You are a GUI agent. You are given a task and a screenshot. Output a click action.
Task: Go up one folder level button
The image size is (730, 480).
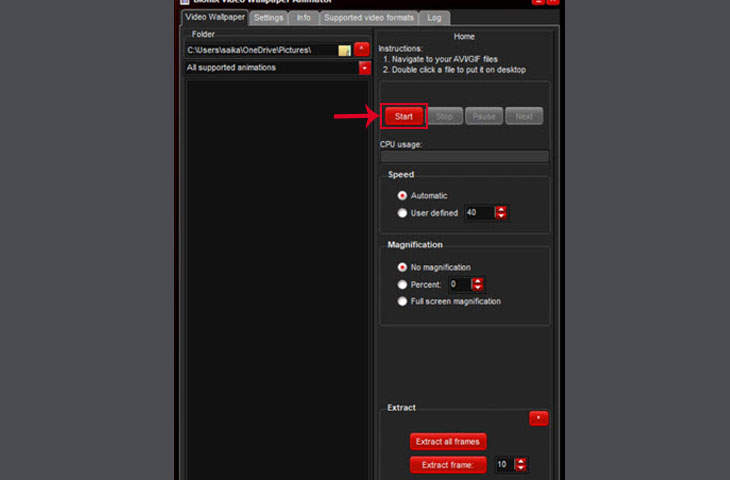tap(362, 49)
